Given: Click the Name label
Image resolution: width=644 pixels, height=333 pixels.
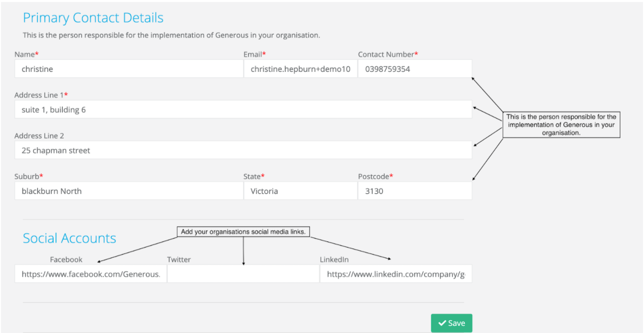Looking at the screenshot, I should [26, 54].
